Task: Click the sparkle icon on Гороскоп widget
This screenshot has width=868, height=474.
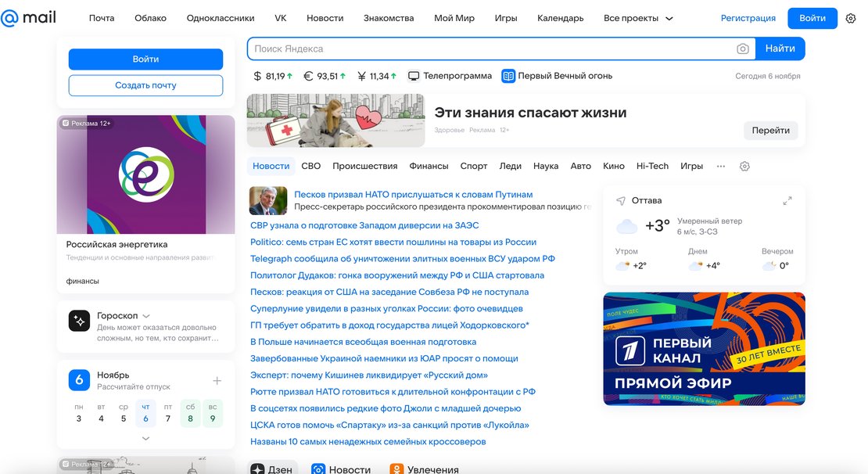Action: click(79, 320)
